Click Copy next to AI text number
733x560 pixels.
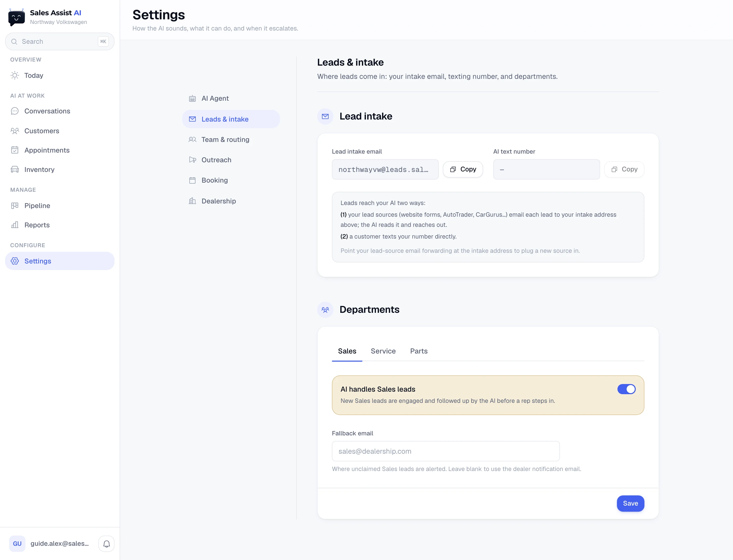click(624, 169)
